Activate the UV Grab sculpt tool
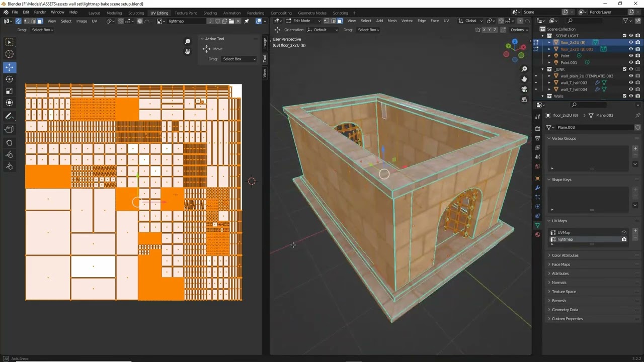 click(x=10, y=142)
